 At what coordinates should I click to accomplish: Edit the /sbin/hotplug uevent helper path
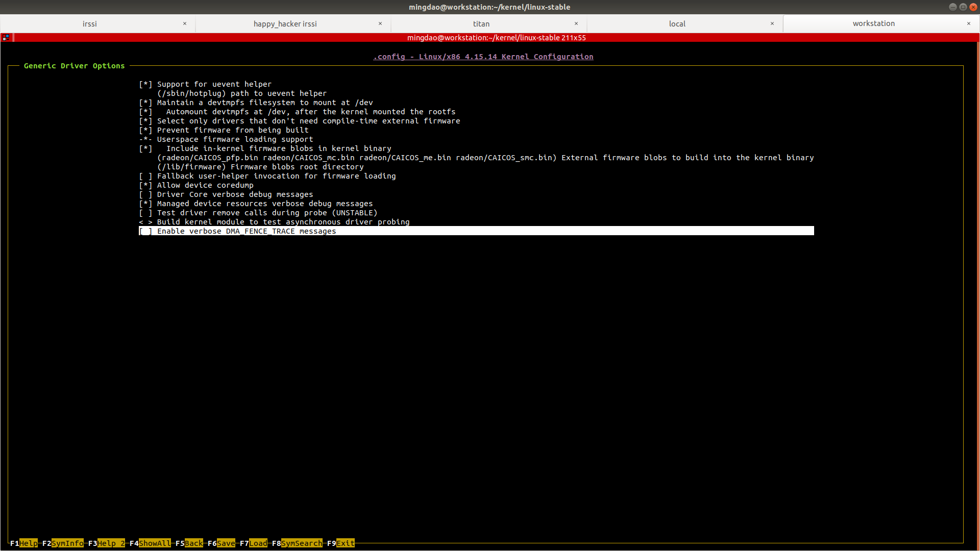point(242,93)
